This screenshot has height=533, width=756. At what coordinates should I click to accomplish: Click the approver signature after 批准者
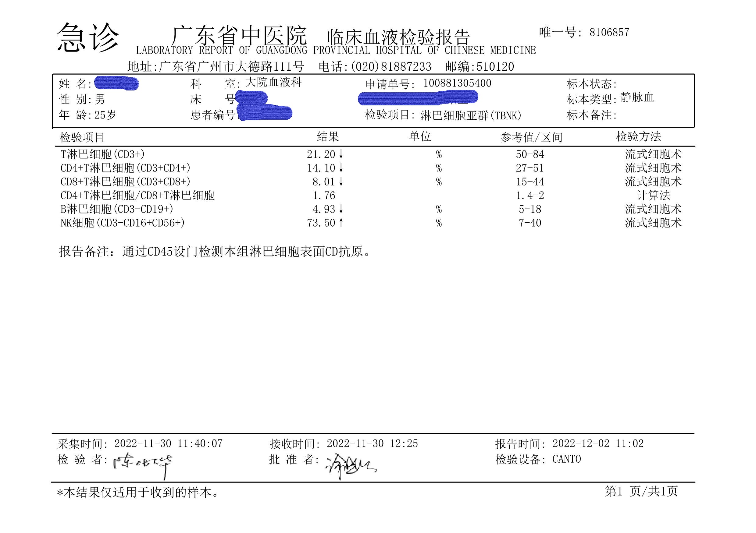[351, 467]
